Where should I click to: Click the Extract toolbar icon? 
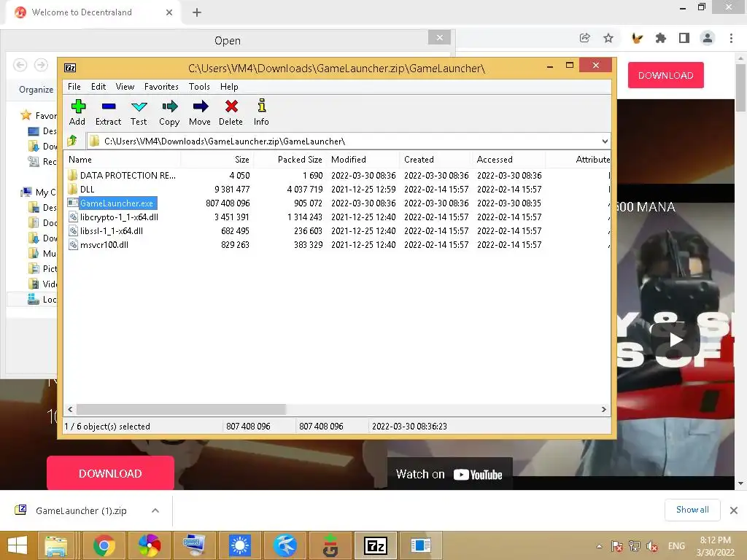click(x=108, y=106)
